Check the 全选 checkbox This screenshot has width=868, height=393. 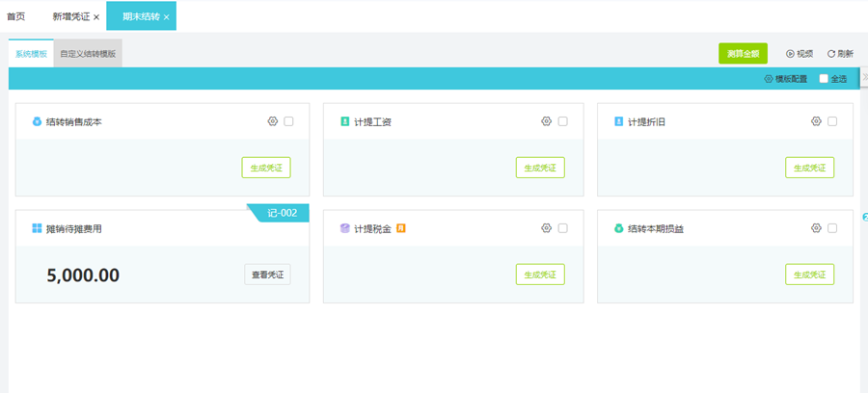[x=824, y=79]
